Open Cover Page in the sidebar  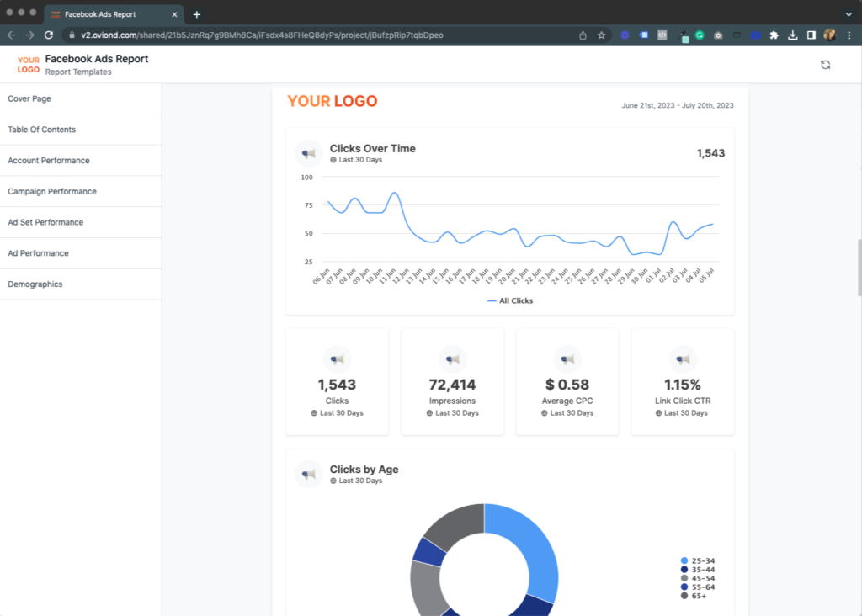81,99
